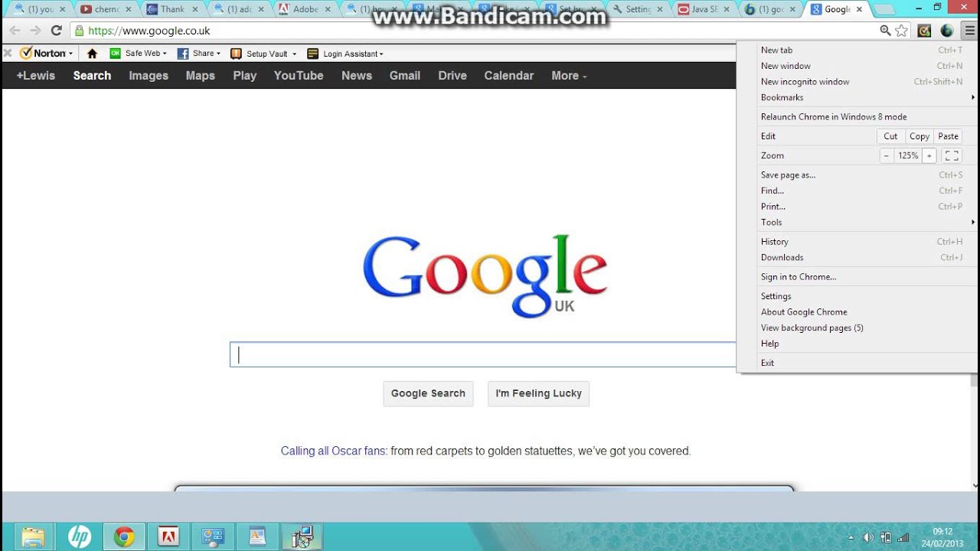Open the Safe Web dropdown

pos(138,54)
